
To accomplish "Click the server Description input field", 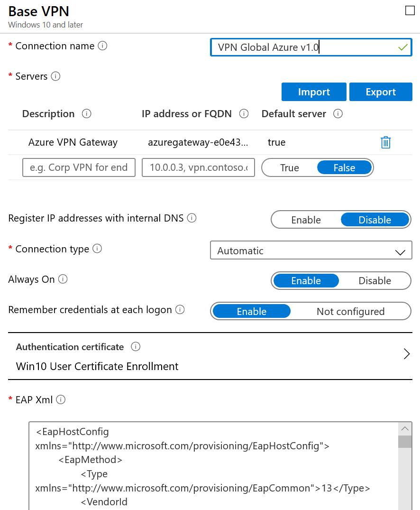I will click(79, 167).
